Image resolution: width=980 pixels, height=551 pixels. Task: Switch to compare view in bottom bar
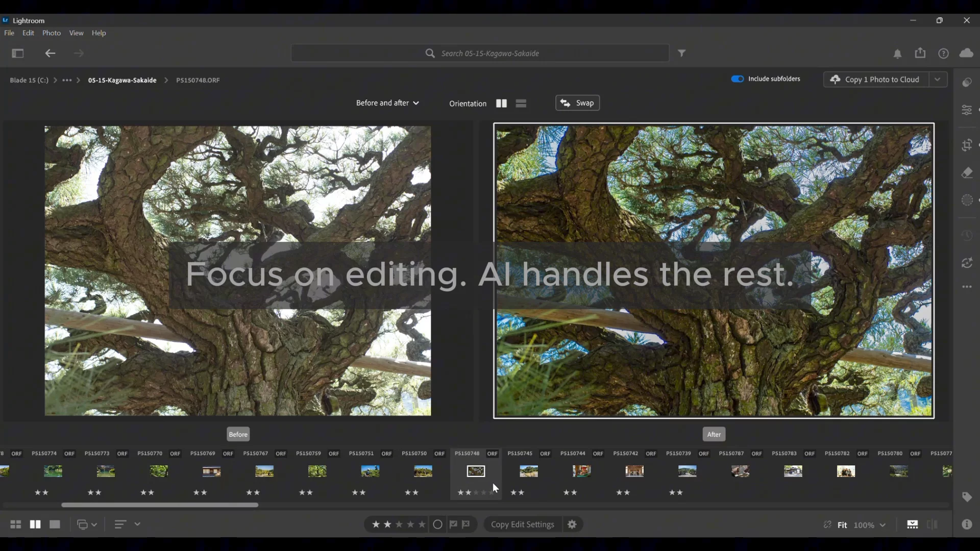pyautogui.click(x=35, y=524)
